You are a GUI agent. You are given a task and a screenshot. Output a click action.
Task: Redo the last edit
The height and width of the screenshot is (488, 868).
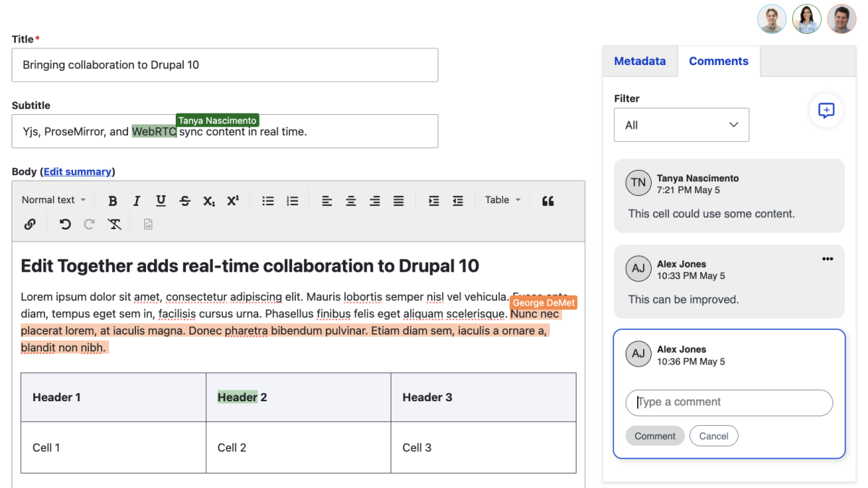[89, 224]
